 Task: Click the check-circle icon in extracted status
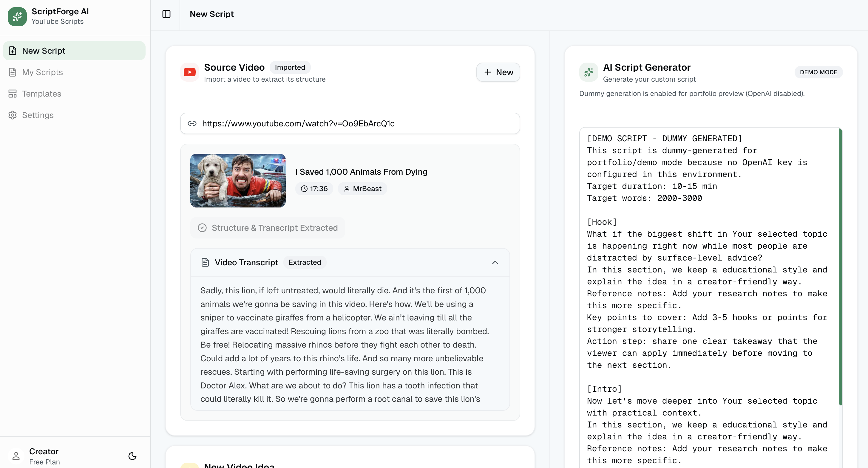coord(202,228)
